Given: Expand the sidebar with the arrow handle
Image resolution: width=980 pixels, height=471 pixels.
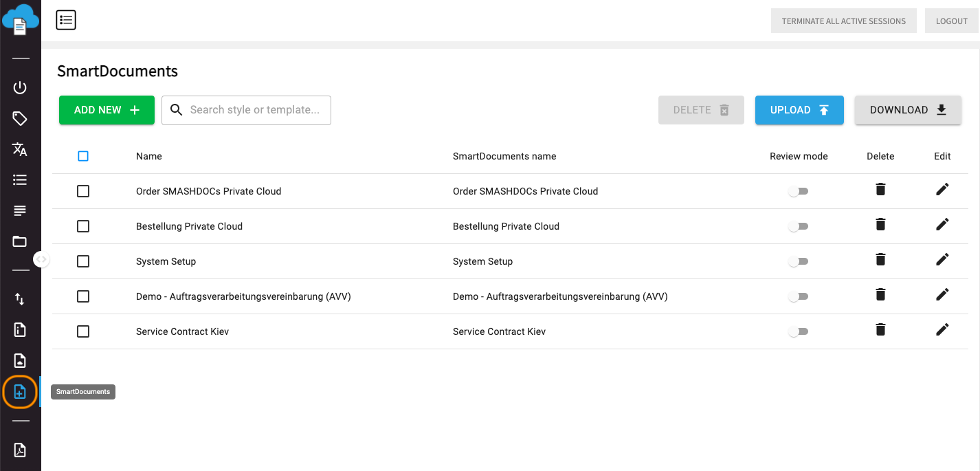Looking at the screenshot, I should (x=42, y=259).
